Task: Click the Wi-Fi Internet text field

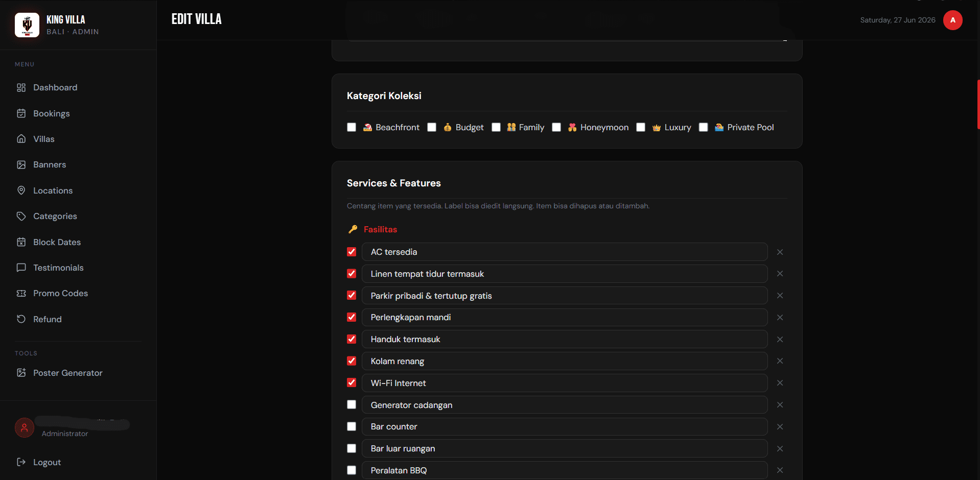Action: coord(565,383)
